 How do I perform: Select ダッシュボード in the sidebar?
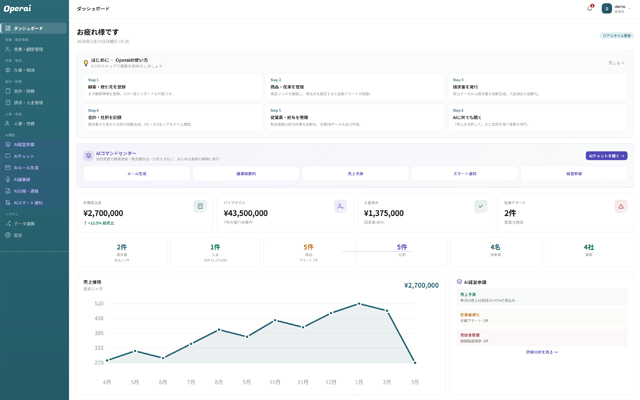[x=28, y=28]
